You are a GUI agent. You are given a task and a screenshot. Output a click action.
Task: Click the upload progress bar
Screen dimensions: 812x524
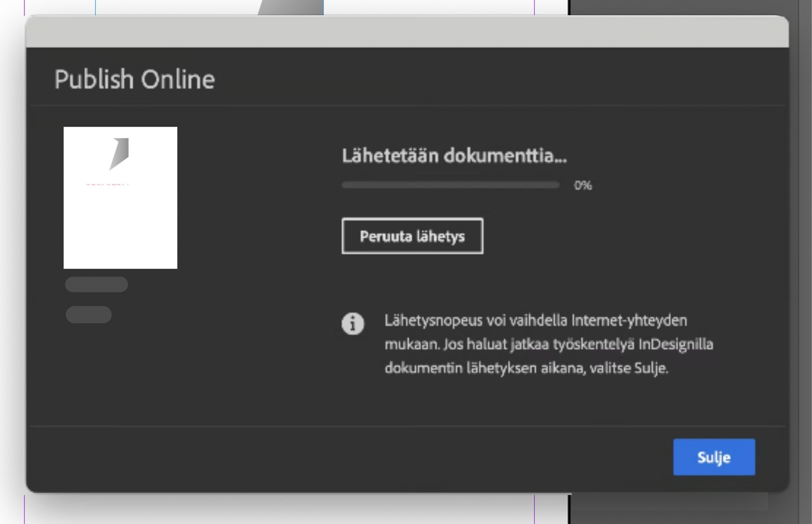[x=450, y=185]
